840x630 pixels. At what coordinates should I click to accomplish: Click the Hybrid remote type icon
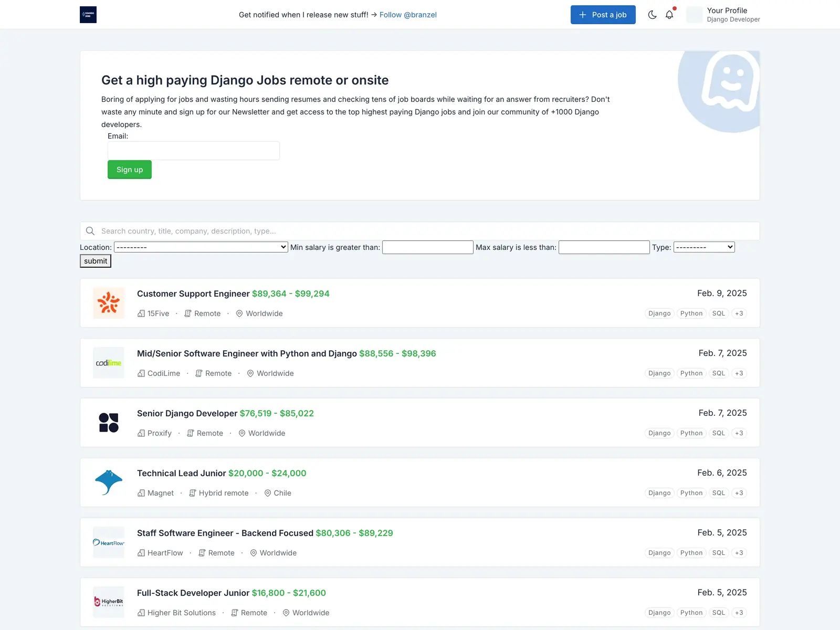pos(193,493)
